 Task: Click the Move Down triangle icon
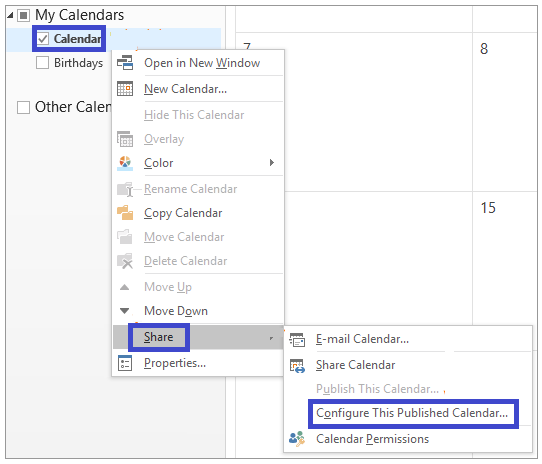(124, 310)
